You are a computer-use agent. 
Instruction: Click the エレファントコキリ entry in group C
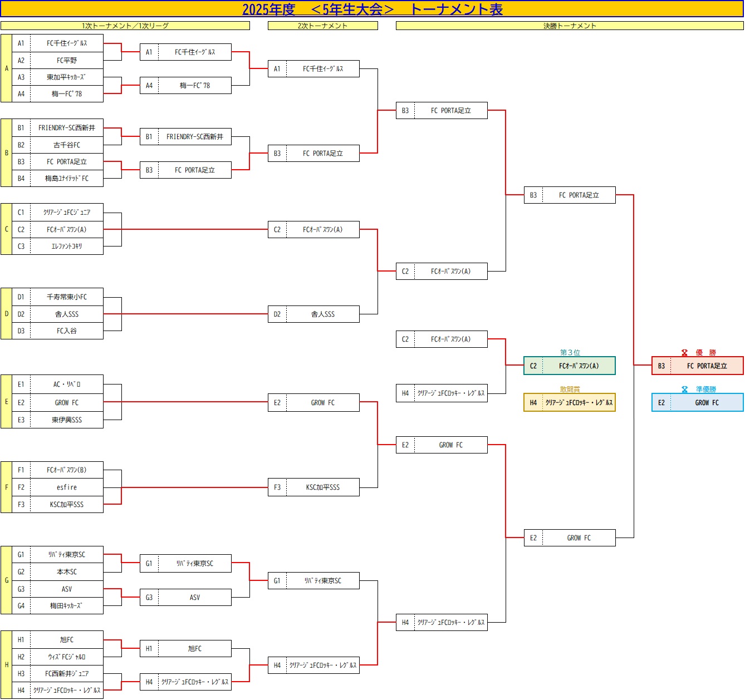tap(67, 246)
